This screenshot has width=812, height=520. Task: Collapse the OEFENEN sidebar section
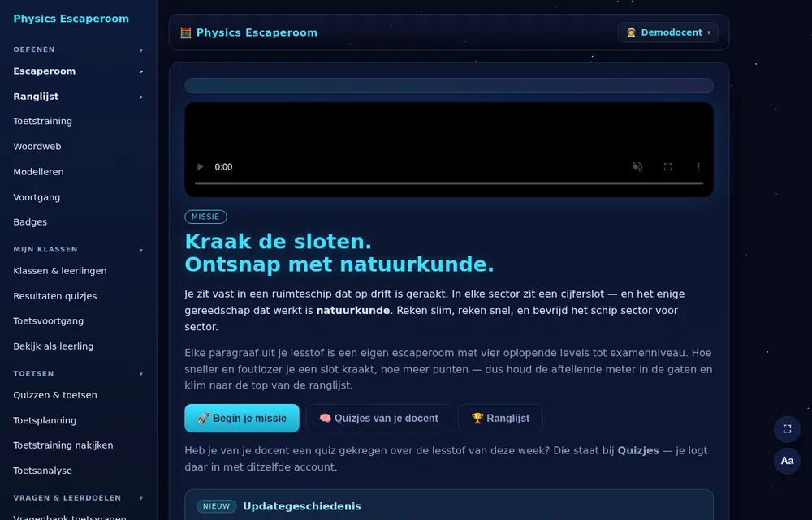tap(140, 50)
